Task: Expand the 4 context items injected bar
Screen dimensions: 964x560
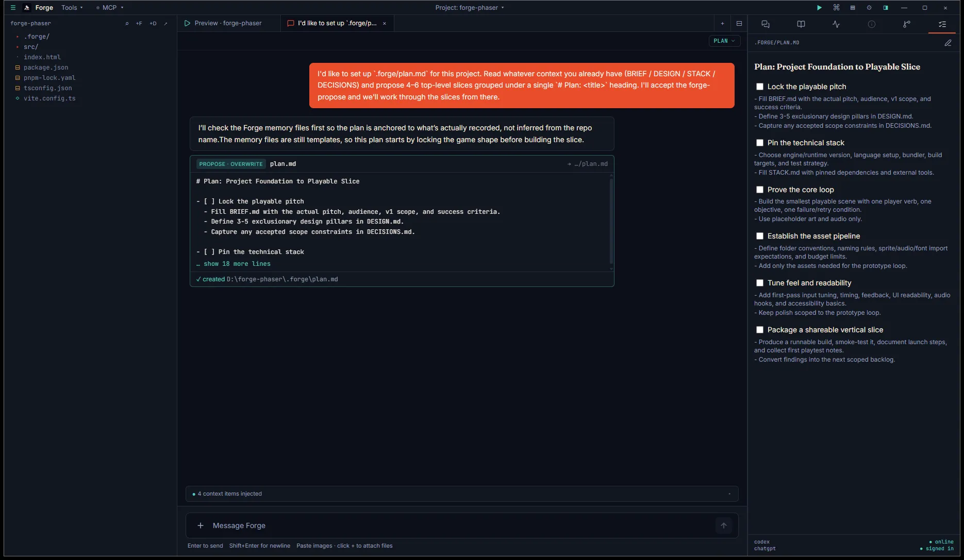Action: click(462, 494)
